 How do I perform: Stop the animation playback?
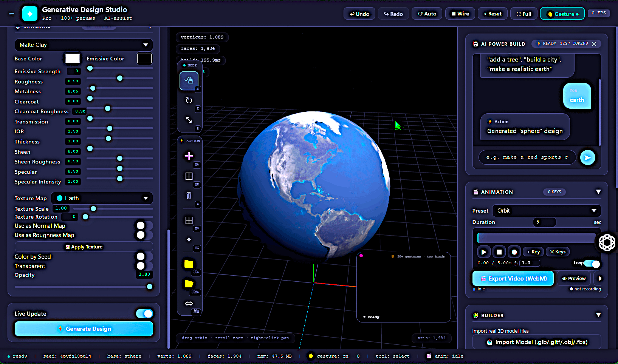coord(499,252)
